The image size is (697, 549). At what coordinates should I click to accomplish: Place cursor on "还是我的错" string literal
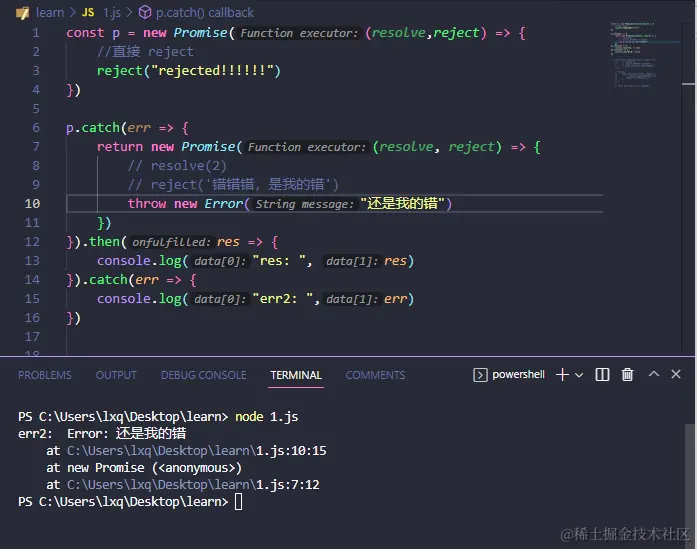pos(402,203)
